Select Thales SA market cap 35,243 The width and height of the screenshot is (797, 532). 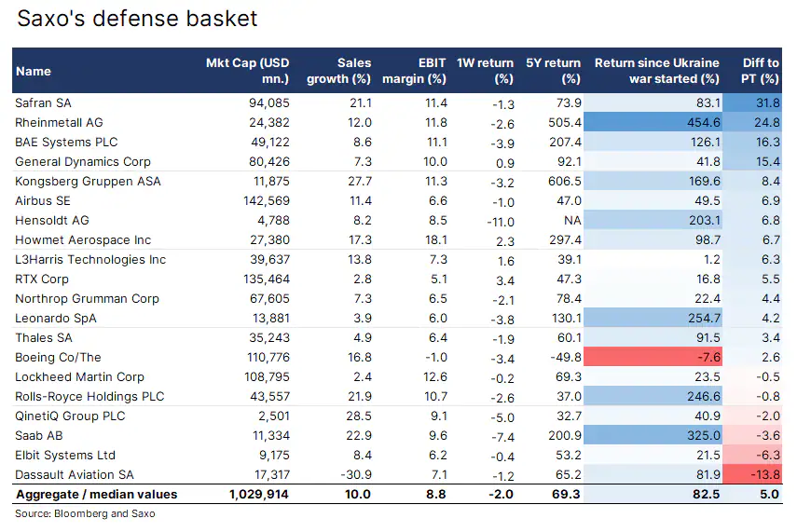[x=269, y=338]
